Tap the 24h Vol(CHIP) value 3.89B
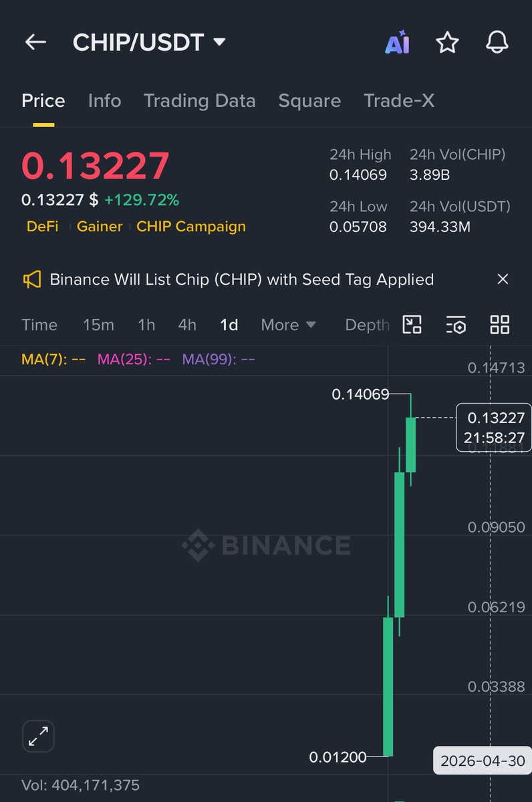The image size is (532, 802). tap(431, 175)
